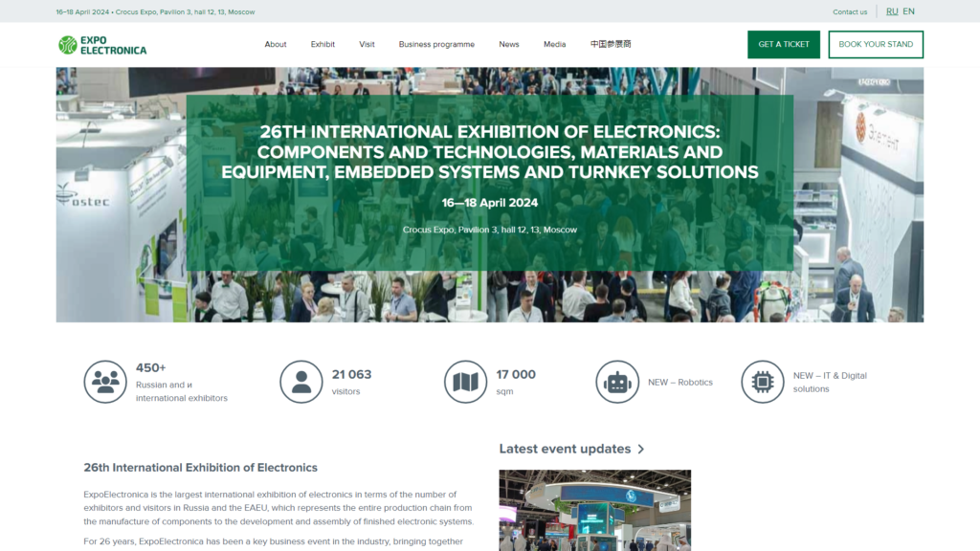Click the top bar date and venue text
This screenshot has height=551, width=980.
156,11
